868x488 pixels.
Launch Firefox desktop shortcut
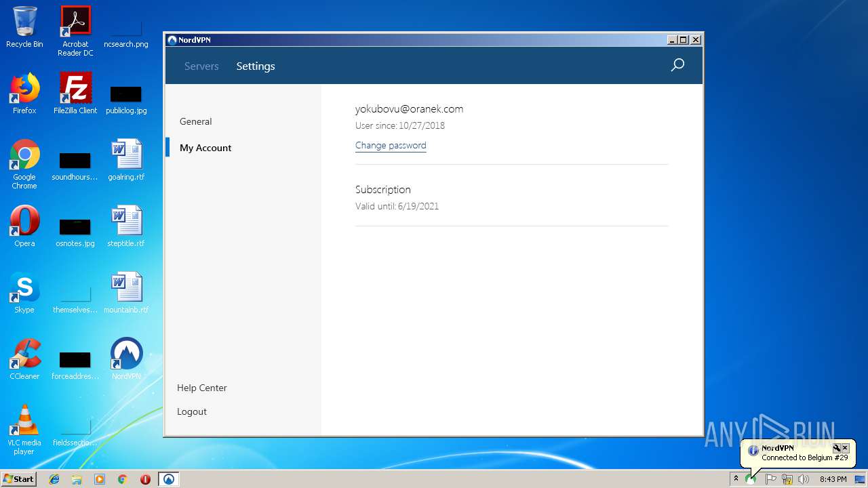24,94
